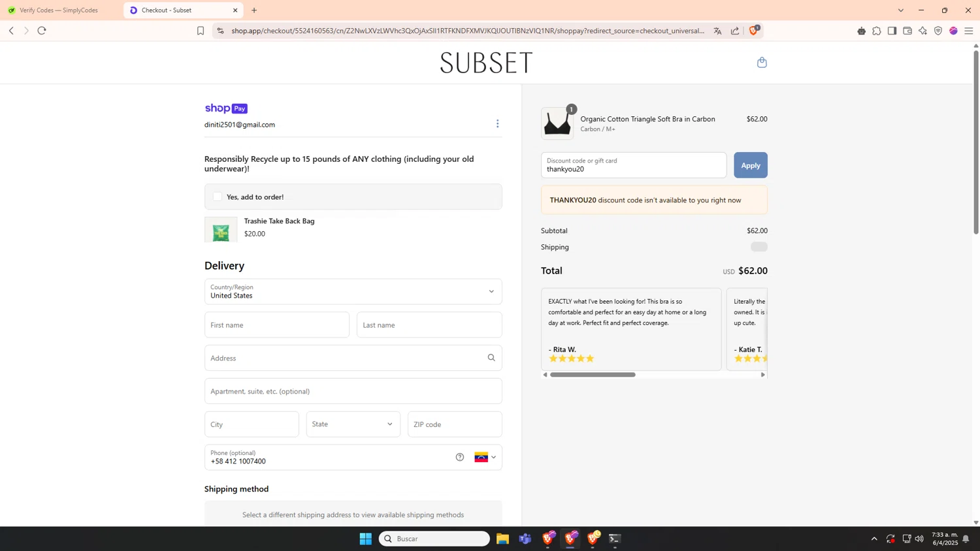This screenshot has width=980, height=551.
Task: Check the Yes, add to order box
Action: click(218, 197)
